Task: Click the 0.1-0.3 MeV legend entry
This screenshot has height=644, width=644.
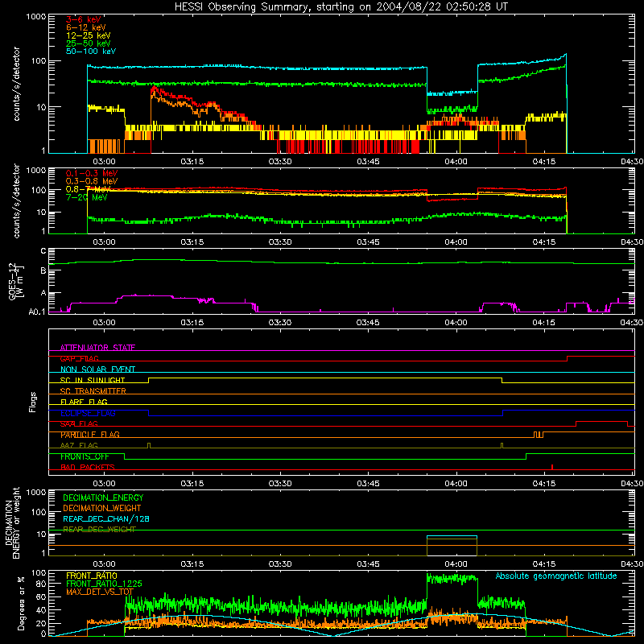Action: [x=92, y=173]
